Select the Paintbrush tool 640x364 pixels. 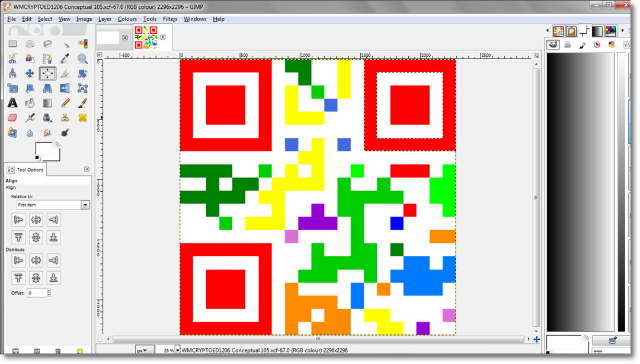pyautogui.click(x=82, y=103)
